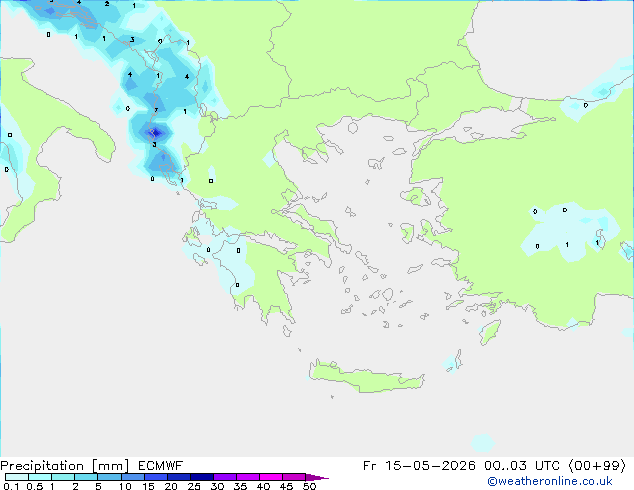Click the purple arrow tip after 50

(317, 477)
